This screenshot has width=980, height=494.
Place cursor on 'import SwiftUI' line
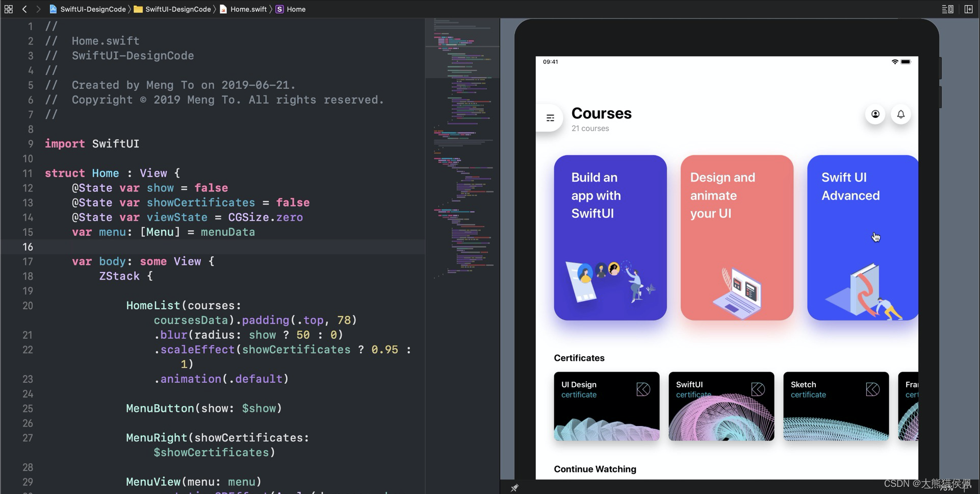point(92,144)
